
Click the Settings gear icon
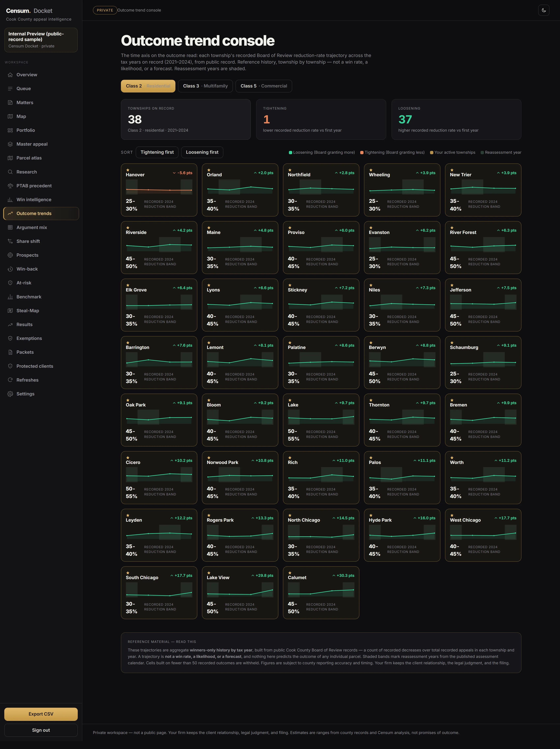pyautogui.click(x=10, y=394)
